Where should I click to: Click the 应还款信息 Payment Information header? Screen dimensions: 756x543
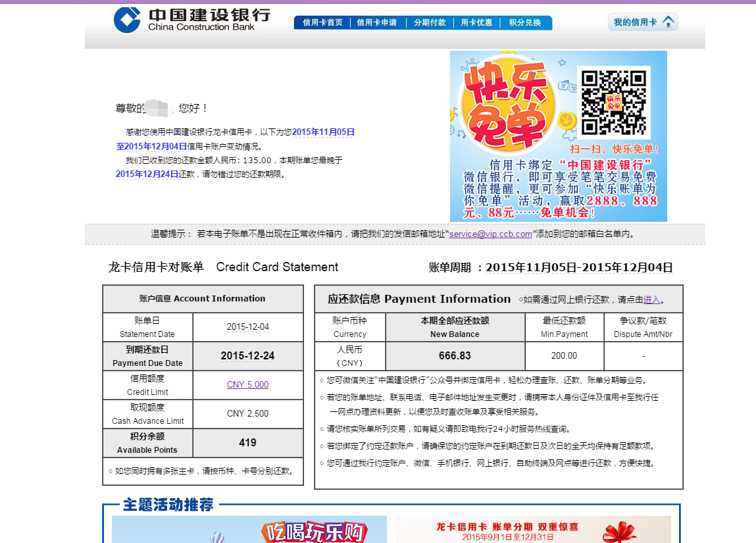pyautogui.click(x=419, y=299)
